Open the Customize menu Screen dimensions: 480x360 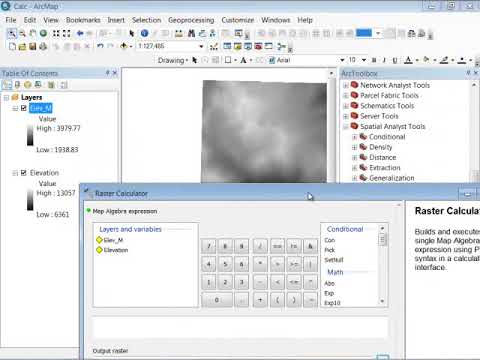238,20
